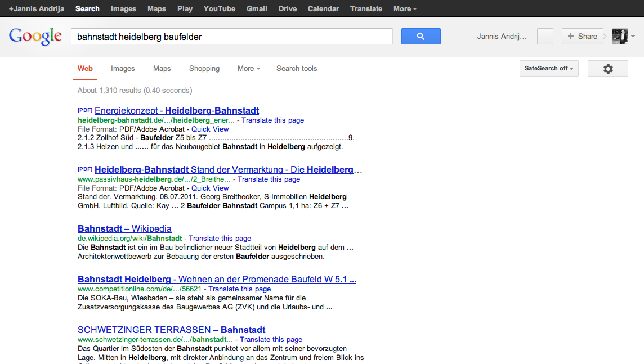Open Wohnen an der Promenade Baufeld result

217,279
